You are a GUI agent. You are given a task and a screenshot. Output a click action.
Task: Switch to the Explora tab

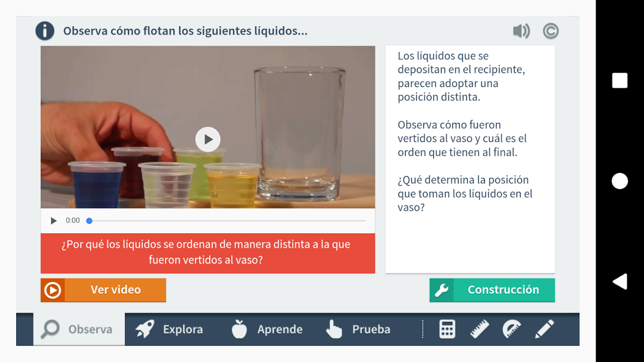pyautogui.click(x=169, y=329)
